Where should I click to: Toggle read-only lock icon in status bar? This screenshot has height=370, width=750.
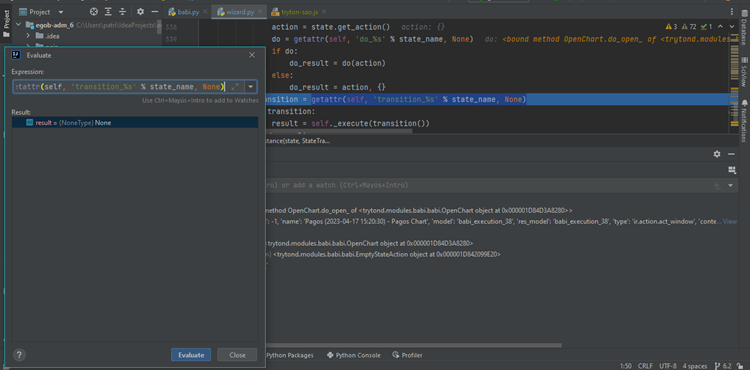[740, 366]
